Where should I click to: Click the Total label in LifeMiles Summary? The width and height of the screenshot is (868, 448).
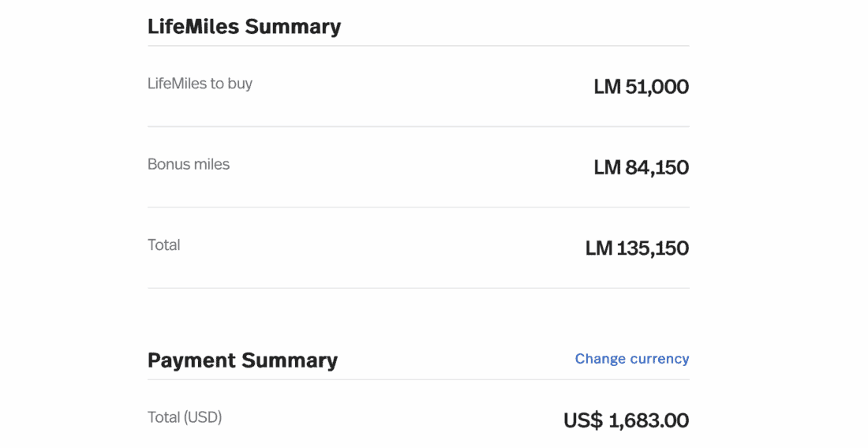(164, 245)
